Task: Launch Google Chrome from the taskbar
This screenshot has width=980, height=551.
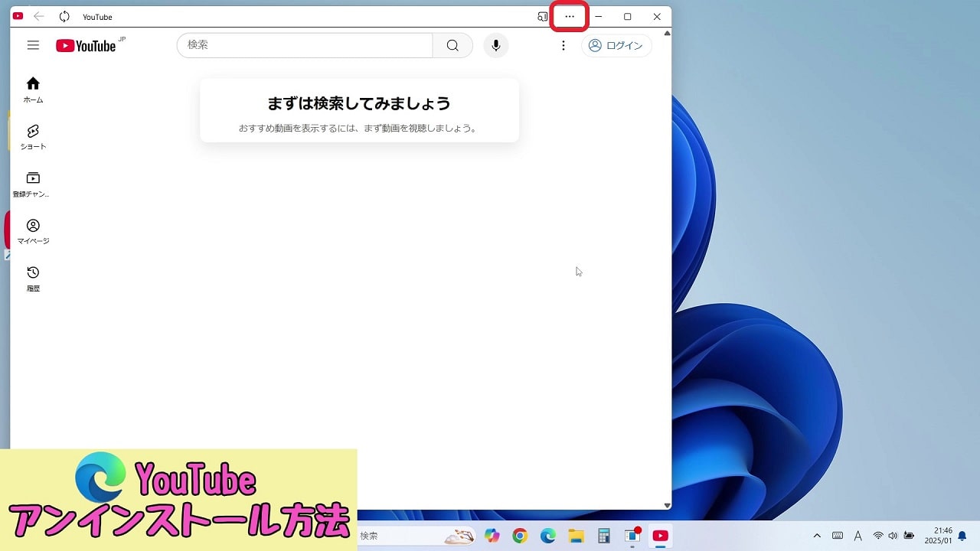Action: pyautogui.click(x=520, y=536)
